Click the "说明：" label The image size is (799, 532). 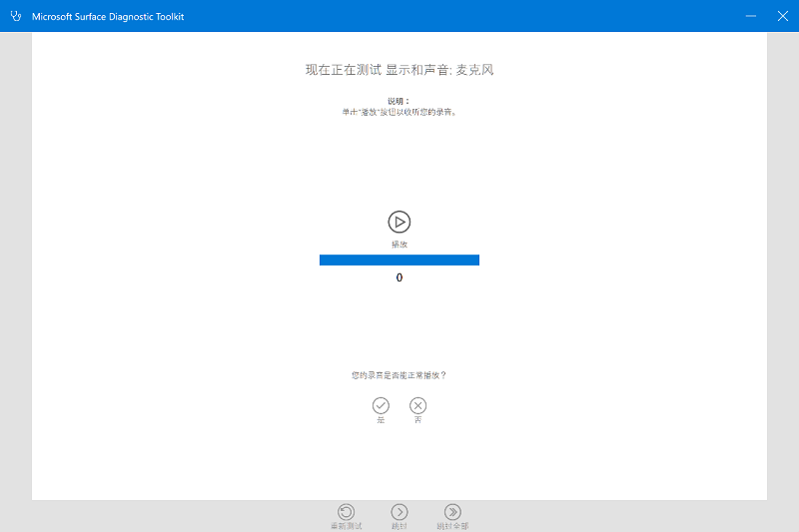pyautogui.click(x=399, y=101)
